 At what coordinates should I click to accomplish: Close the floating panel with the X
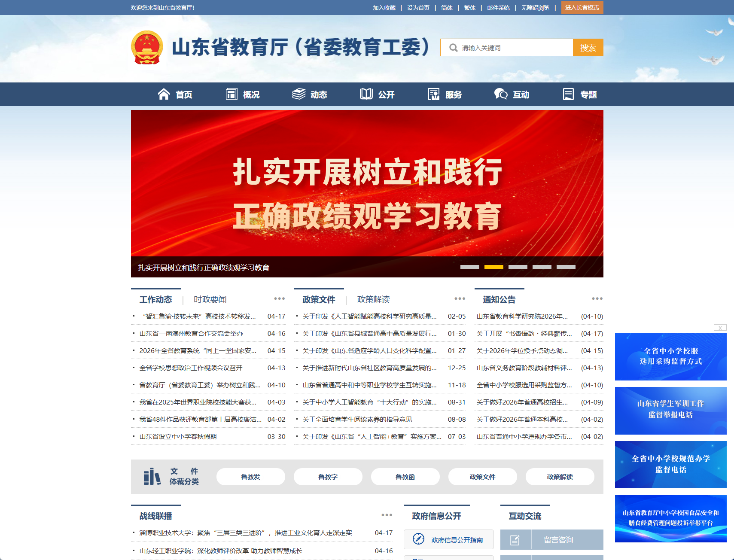click(720, 328)
